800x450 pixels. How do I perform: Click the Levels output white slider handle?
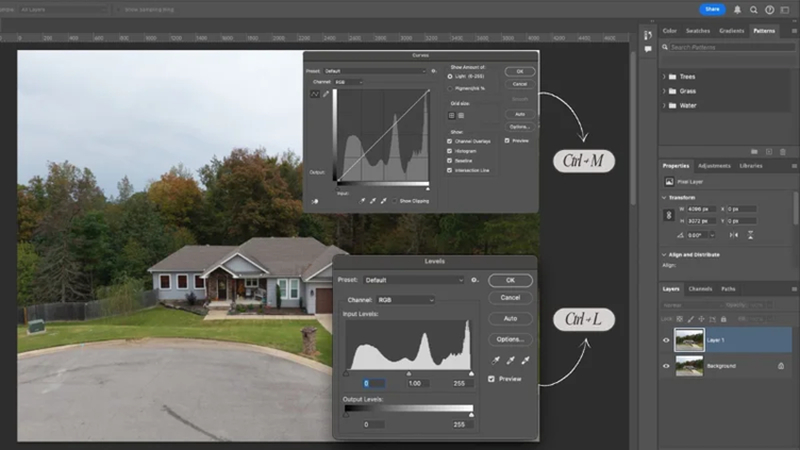pos(471,415)
